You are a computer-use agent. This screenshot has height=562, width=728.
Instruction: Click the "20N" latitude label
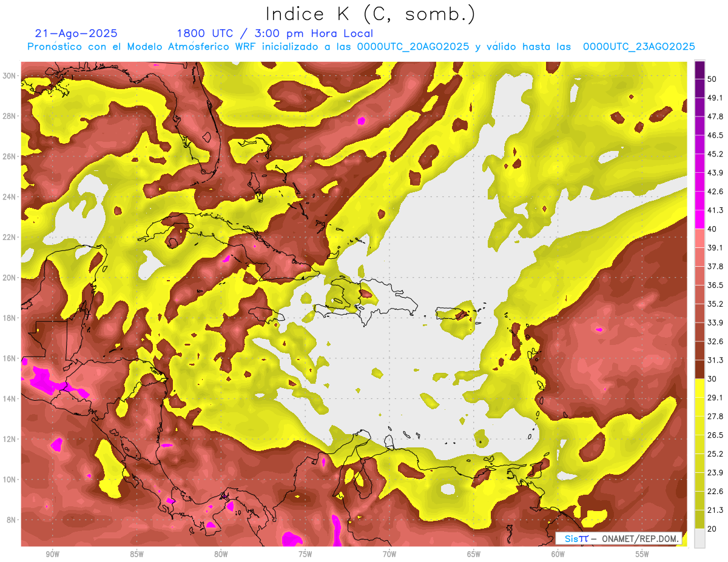[x=10, y=278]
